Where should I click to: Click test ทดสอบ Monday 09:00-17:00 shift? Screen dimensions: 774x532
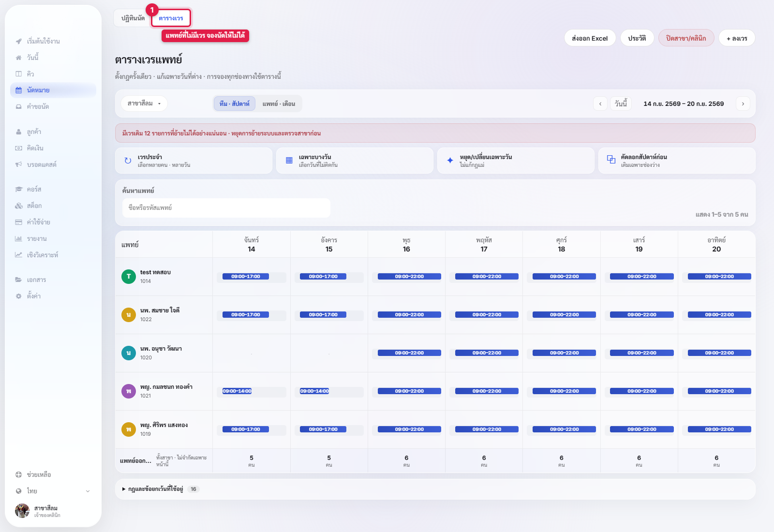tap(246, 277)
